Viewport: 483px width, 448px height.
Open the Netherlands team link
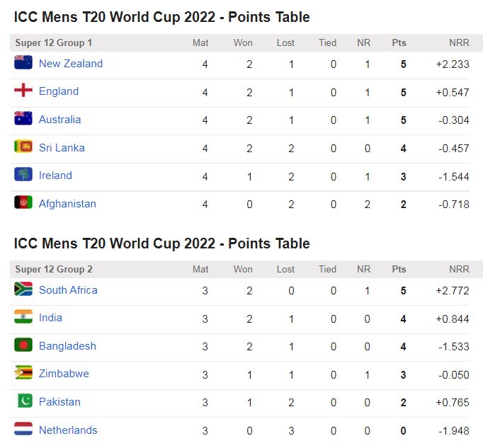coord(68,430)
